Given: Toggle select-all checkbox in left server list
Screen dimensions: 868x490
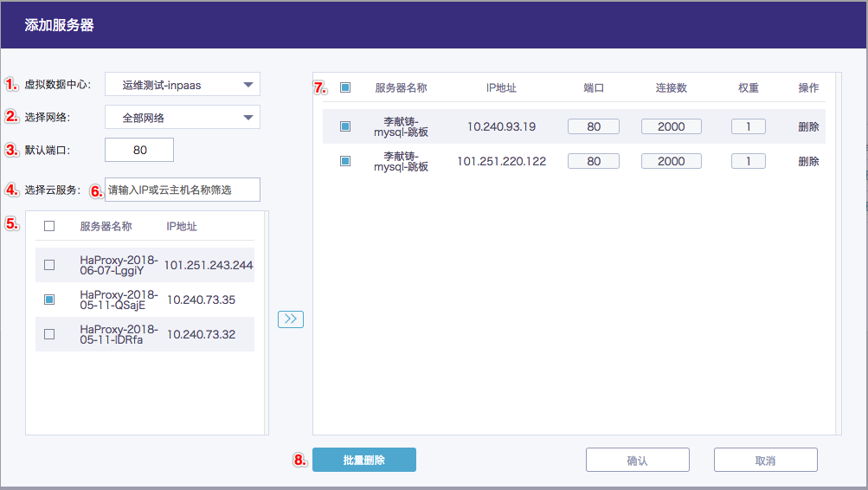Looking at the screenshot, I should click(49, 226).
